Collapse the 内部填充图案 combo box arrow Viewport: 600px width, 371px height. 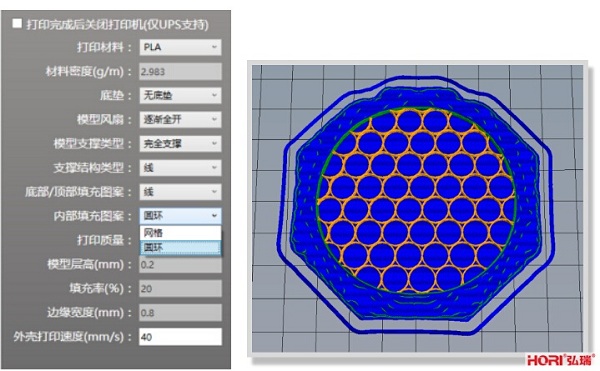click(214, 216)
